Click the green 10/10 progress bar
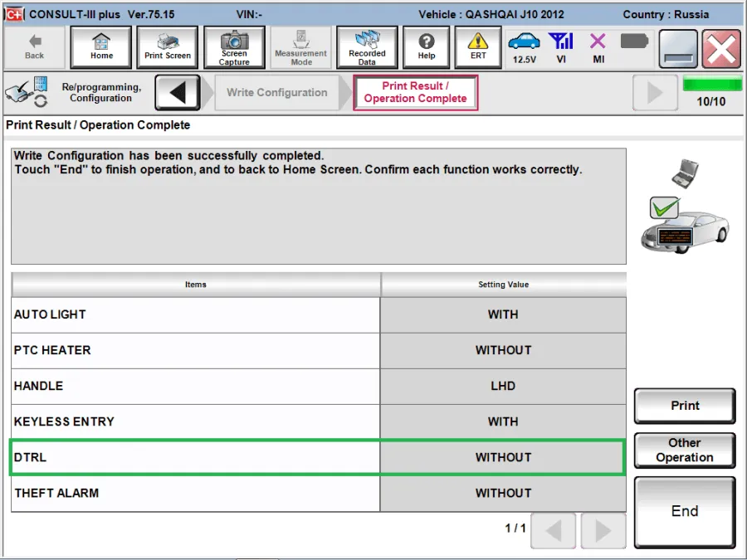 (711, 85)
